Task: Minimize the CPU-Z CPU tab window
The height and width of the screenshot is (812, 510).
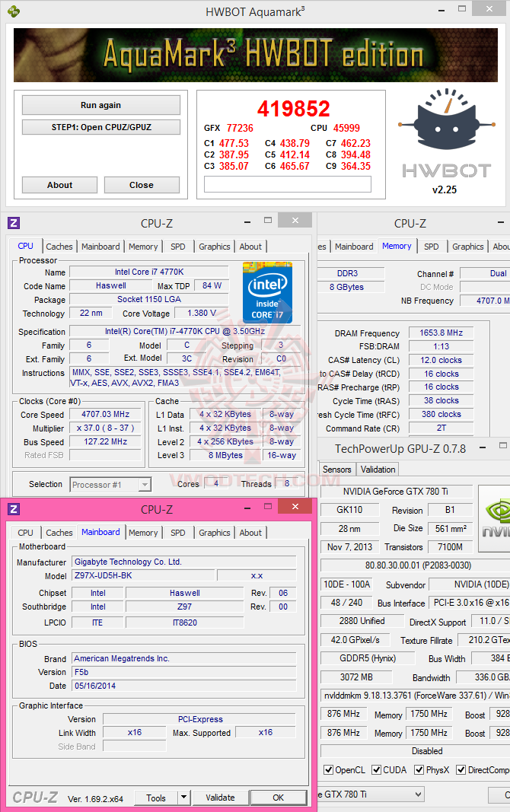Action: (x=247, y=222)
